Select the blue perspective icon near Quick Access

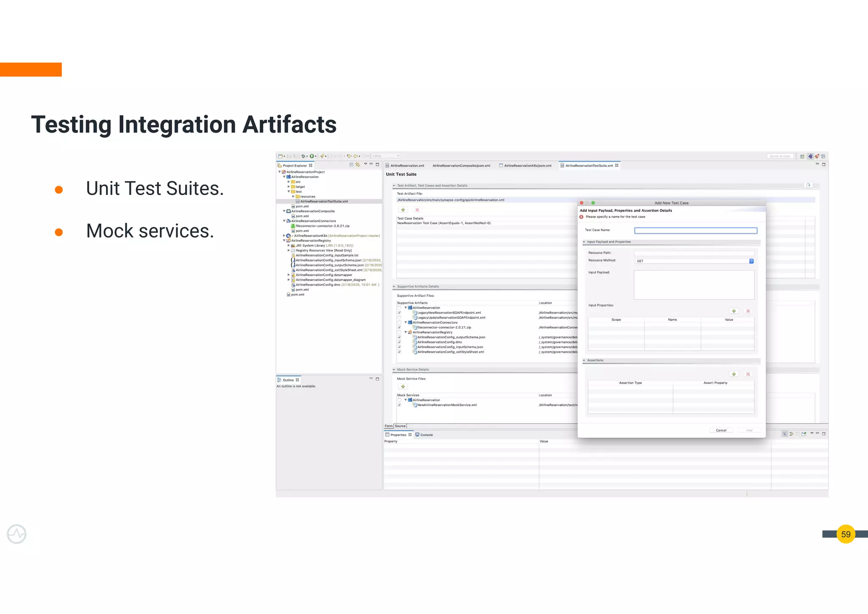(x=810, y=156)
